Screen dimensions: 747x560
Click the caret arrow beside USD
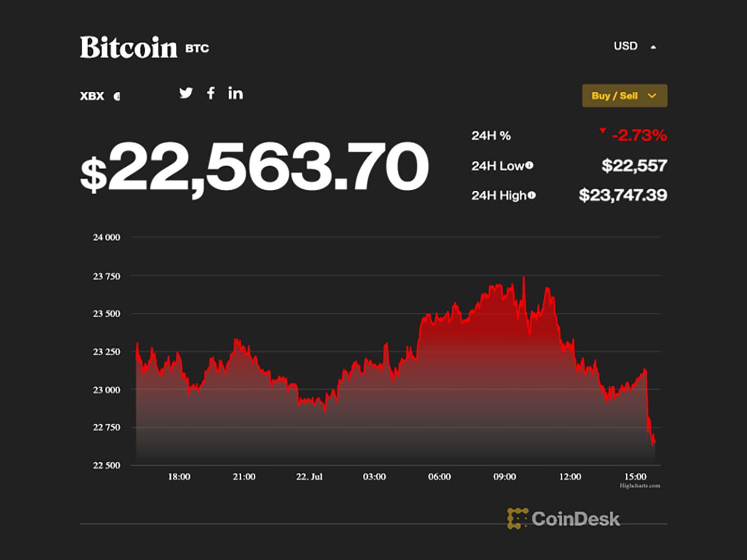pos(653,47)
